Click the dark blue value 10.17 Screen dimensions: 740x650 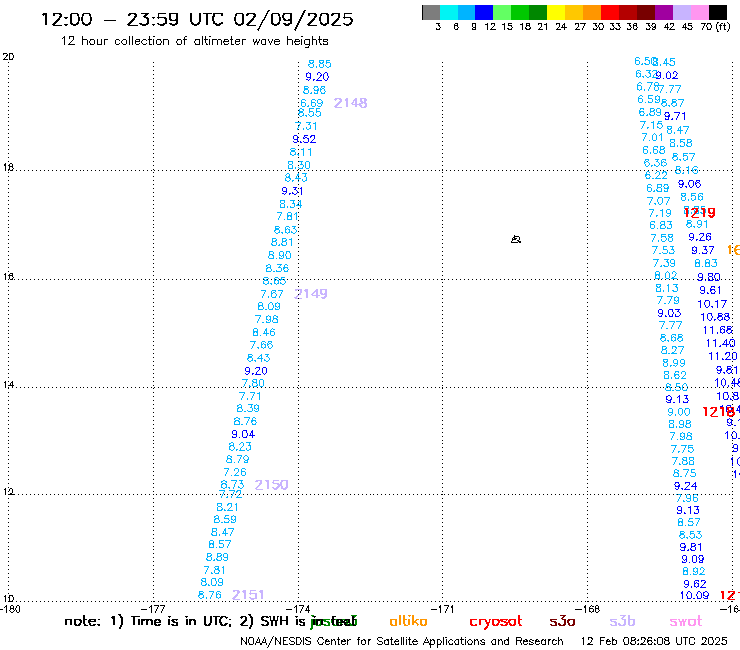[712, 304]
